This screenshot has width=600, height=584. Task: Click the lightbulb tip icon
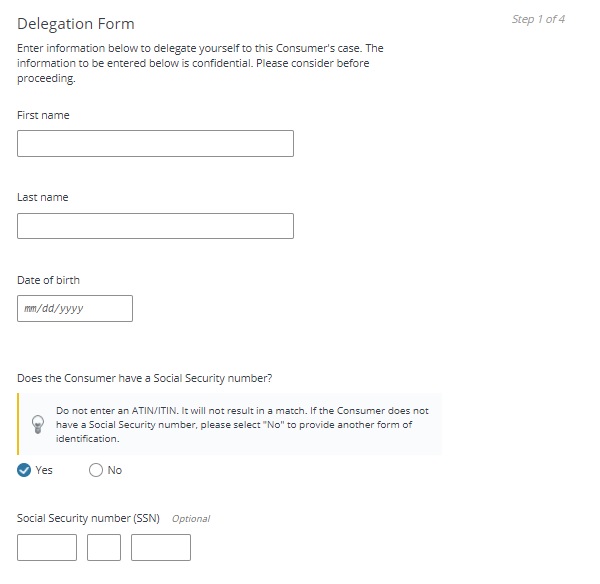tap(38, 424)
